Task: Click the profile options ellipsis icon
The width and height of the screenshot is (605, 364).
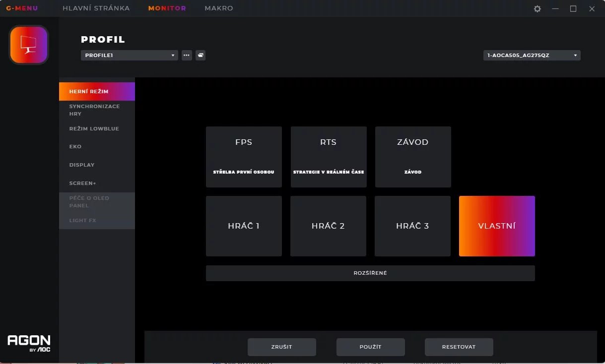Action: click(x=187, y=55)
